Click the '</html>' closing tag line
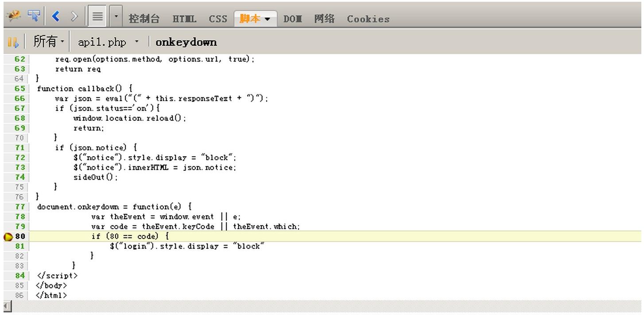Screen dimensions: 644x315 tap(51, 295)
